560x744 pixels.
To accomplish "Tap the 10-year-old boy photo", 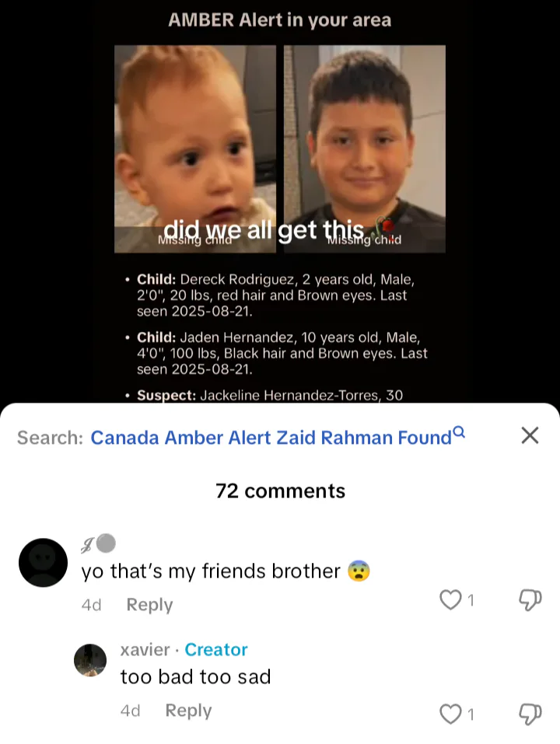I will click(x=365, y=148).
